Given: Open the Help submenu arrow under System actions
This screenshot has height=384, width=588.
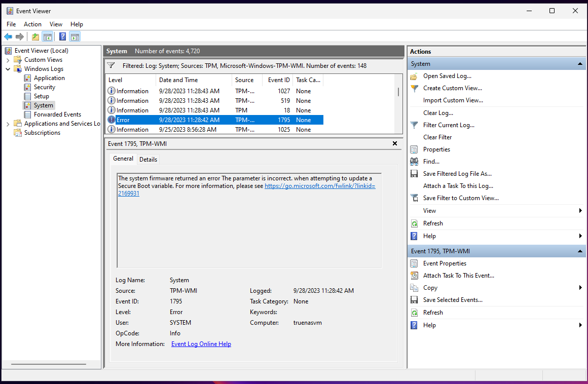Looking at the screenshot, I should tap(580, 236).
